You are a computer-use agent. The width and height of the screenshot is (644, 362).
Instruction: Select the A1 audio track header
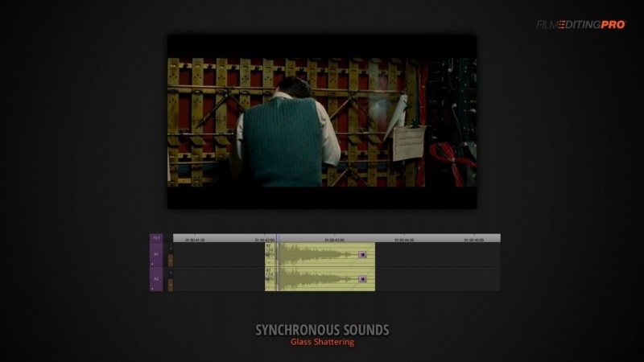click(156, 254)
